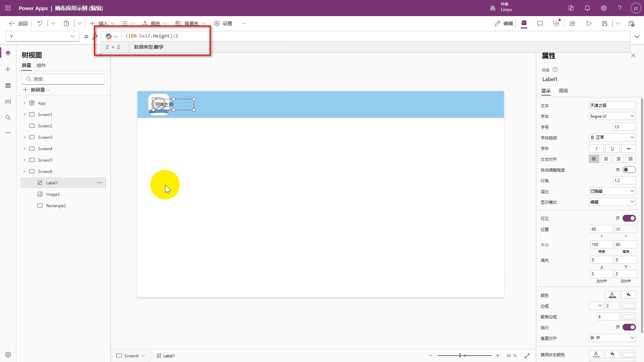Open the tree view layers icon
644x362 pixels.
coord(8,53)
